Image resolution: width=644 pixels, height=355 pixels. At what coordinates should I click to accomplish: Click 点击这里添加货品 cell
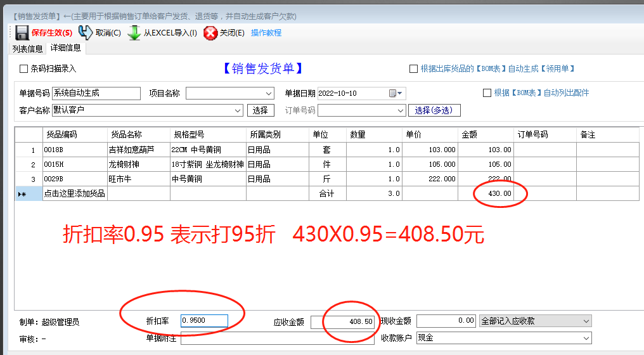pyautogui.click(x=75, y=193)
